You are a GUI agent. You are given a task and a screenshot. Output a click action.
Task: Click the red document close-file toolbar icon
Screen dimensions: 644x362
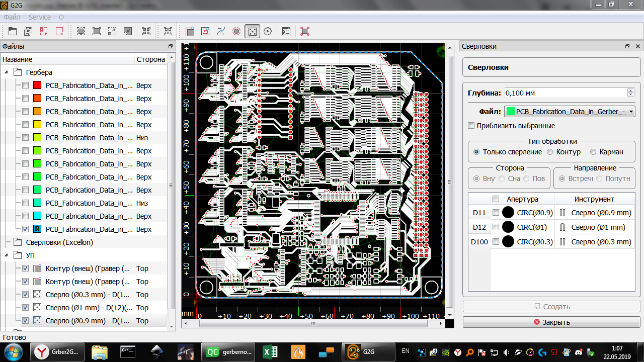tap(44, 31)
